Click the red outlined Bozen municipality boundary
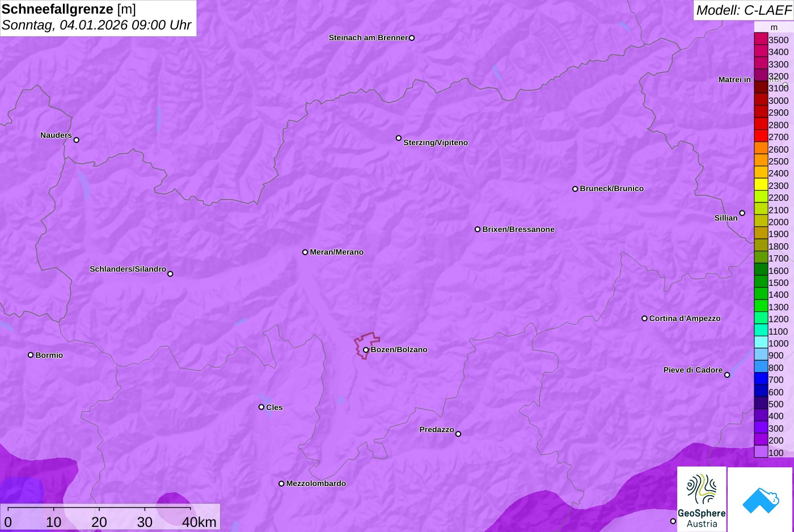The image size is (794, 532). coord(367,345)
